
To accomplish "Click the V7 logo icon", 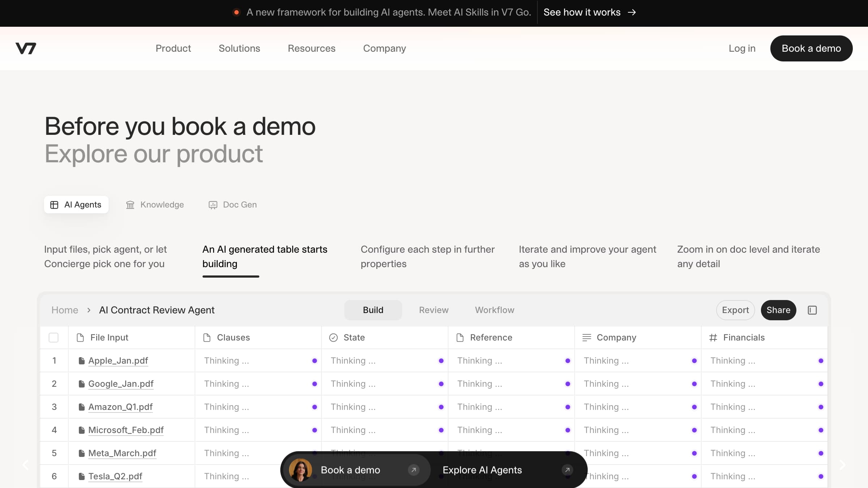I will tap(26, 48).
